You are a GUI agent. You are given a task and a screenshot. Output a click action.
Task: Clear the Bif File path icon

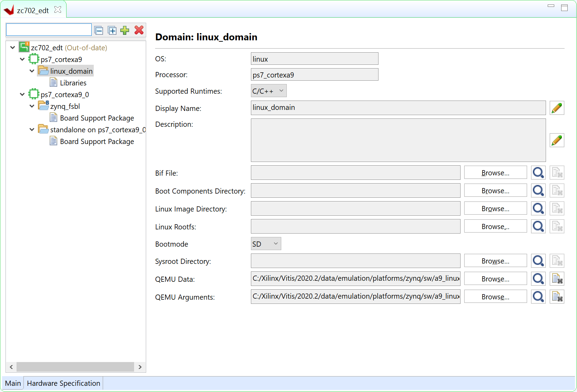[x=557, y=173]
